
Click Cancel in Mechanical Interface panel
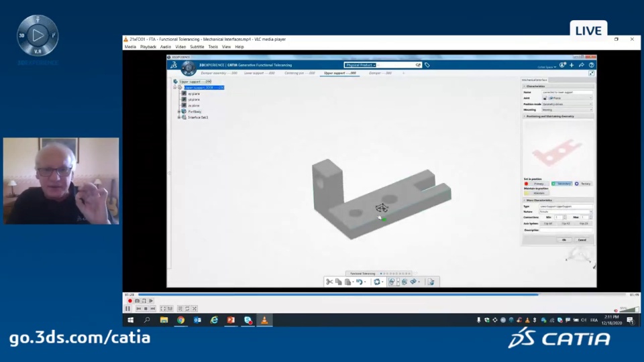(x=582, y=240)
